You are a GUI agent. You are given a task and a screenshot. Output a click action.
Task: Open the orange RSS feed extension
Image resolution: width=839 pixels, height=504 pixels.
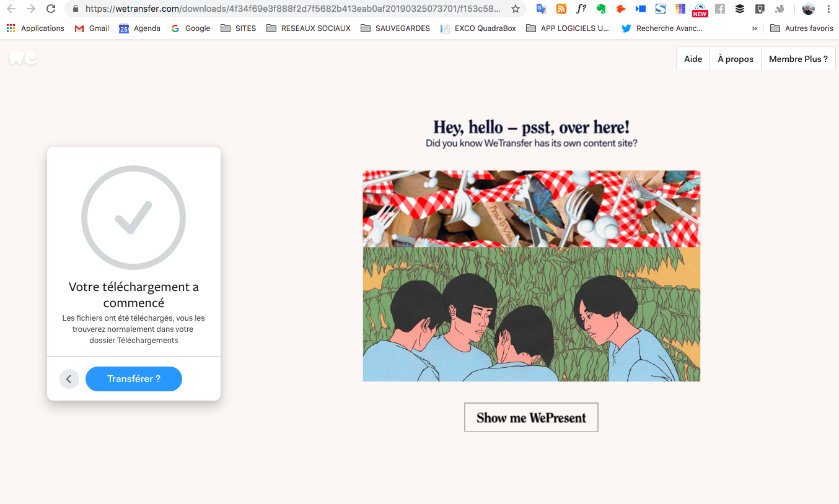(x=561, y=9)
